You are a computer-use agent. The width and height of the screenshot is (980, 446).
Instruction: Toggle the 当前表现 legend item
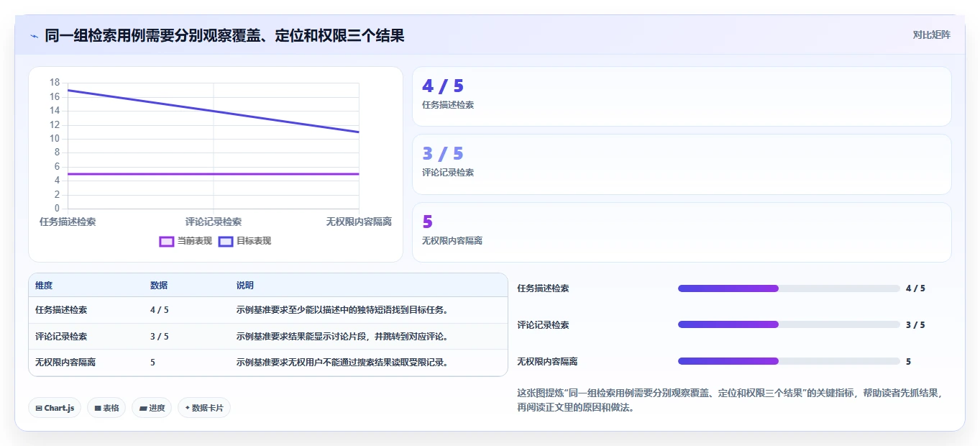[x=186, y=241]
